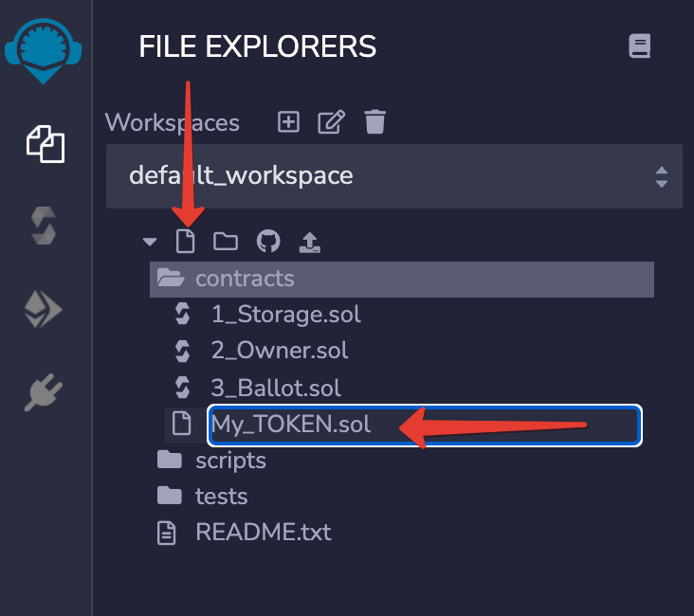Click the tests folder icon

[170, 496]
